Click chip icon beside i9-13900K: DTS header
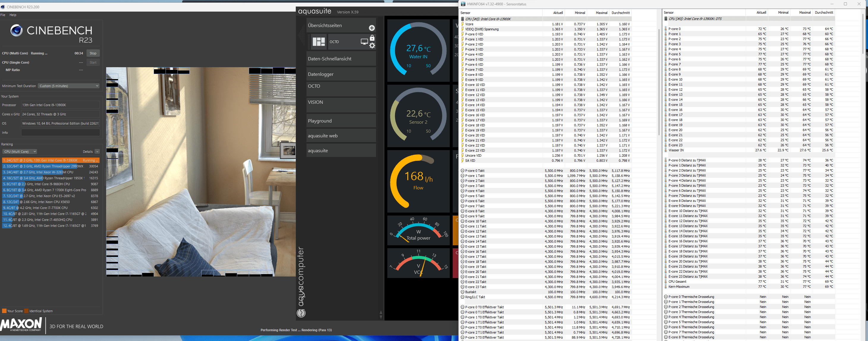This screenshot has width=868, height=341. click(x=666, y=19)
